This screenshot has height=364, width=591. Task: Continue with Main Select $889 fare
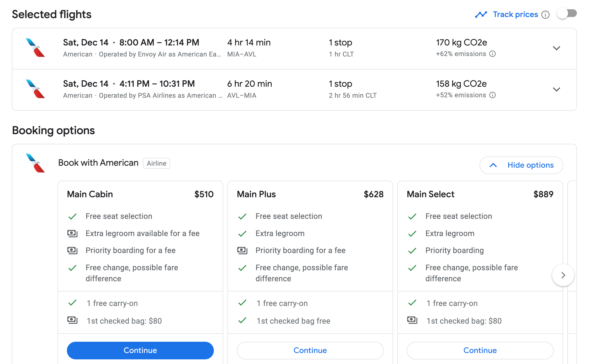coord(480,350)
